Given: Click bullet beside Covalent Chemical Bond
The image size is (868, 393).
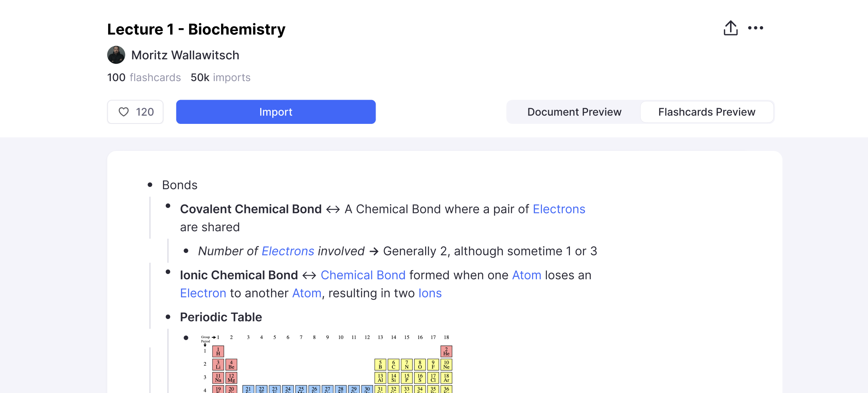Looking at the screenshot, I should click(x=168, y=206).
